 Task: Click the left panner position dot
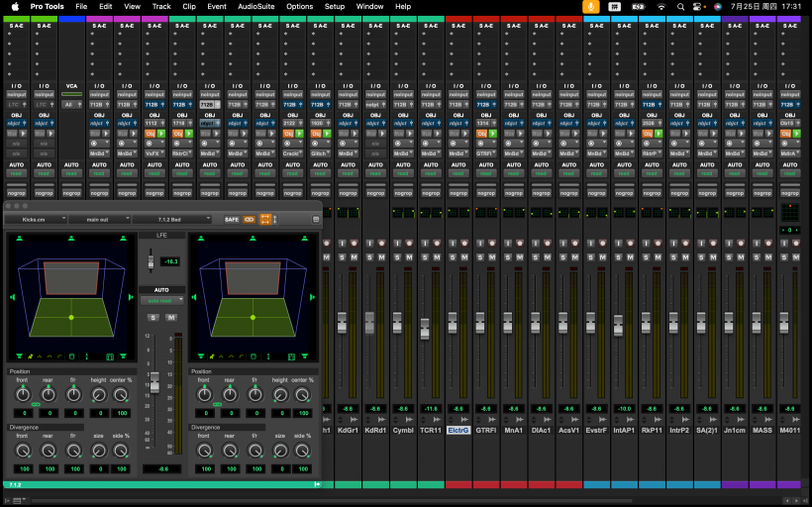pos(71,318)
